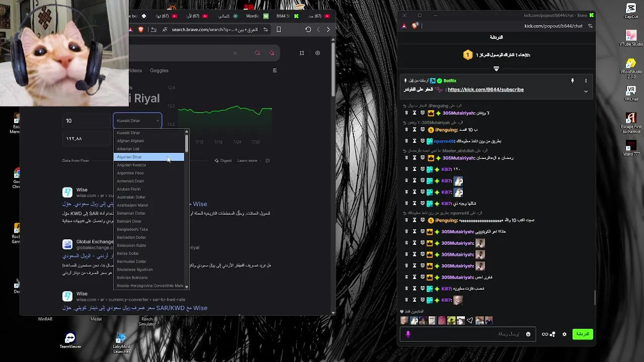
Task: Delete Kill7's ١٢٠ message with trash icon
Action: (x=407, y=169)
